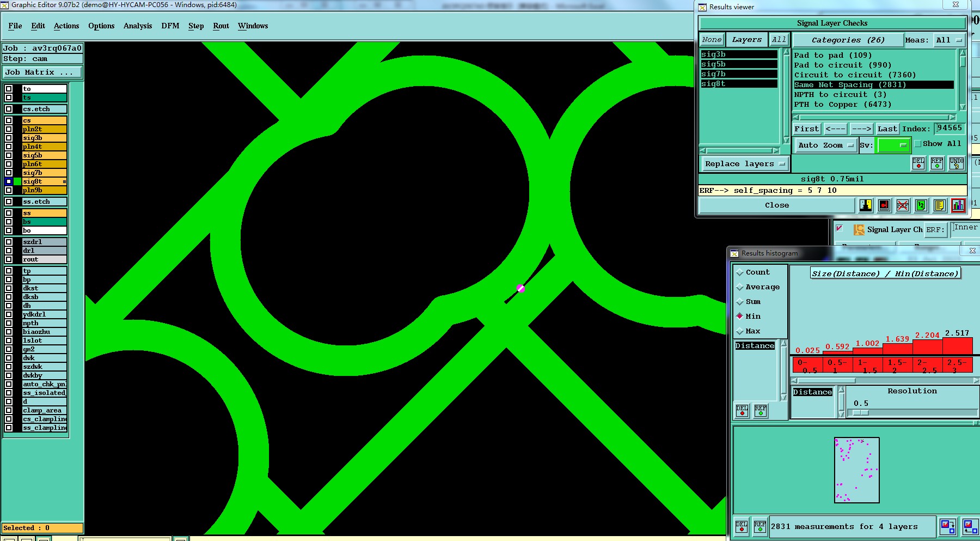
Task: Click the crossed-out REF icon
Action: click(x=903, y=205)
